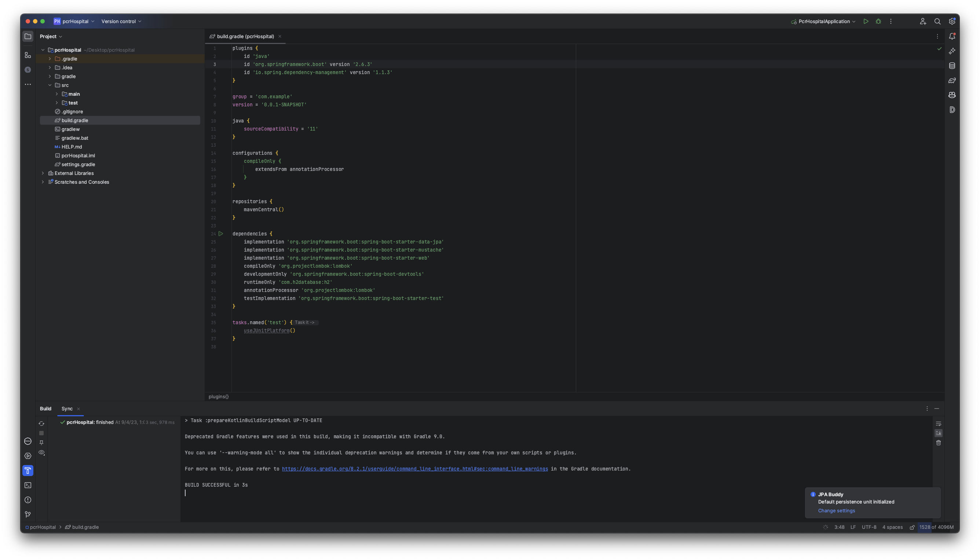Open the Gradle tool window icon
The image size is (980, 560).
pos(952,80)
